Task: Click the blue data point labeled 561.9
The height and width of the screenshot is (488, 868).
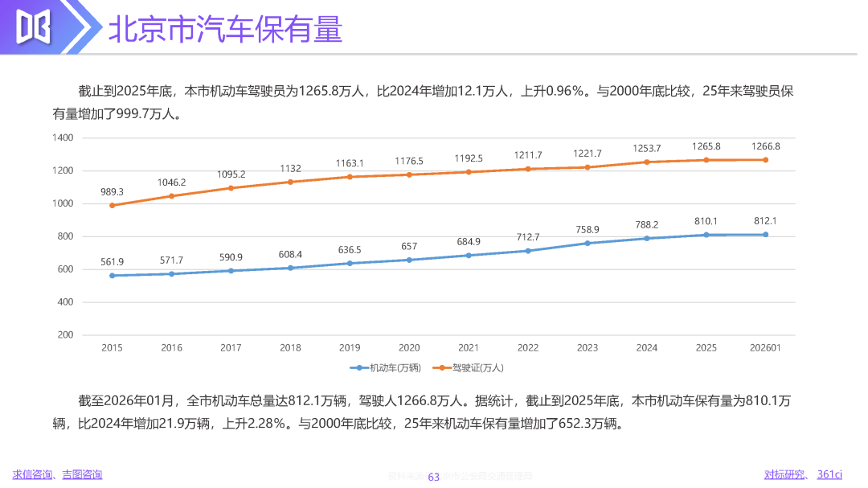Action: pos(113,275)
